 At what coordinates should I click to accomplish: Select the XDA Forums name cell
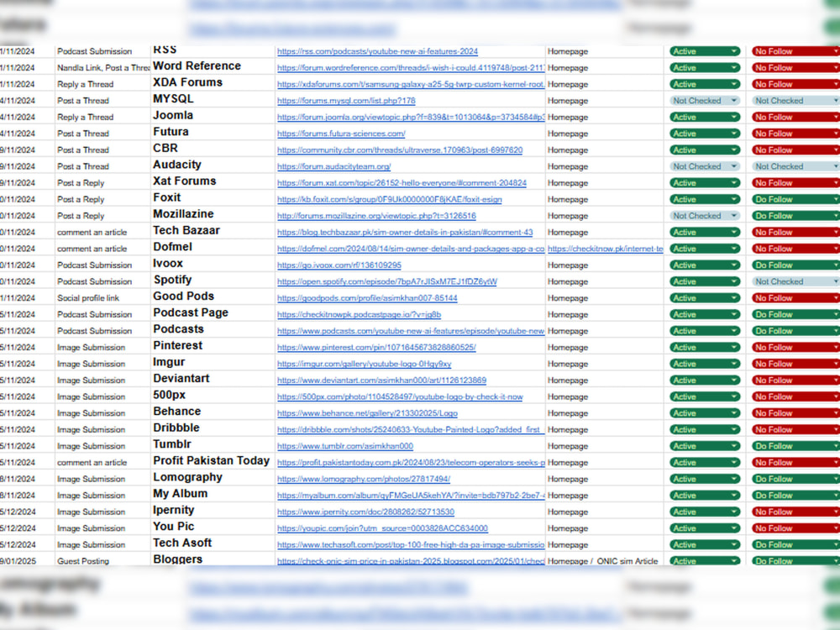click(x=213, y=83)
